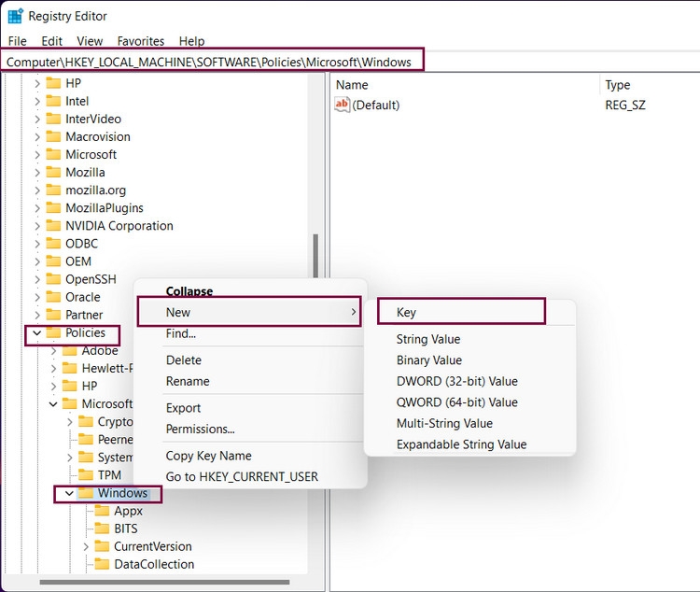Click the Registry Editor app icon
The width and height of the screenshot is (700, 592).
click(16, 16)
